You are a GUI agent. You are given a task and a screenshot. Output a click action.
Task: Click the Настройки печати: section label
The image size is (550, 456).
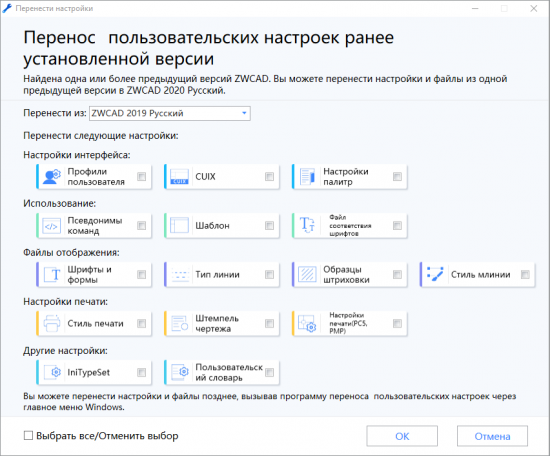click(x=66, y=302)
